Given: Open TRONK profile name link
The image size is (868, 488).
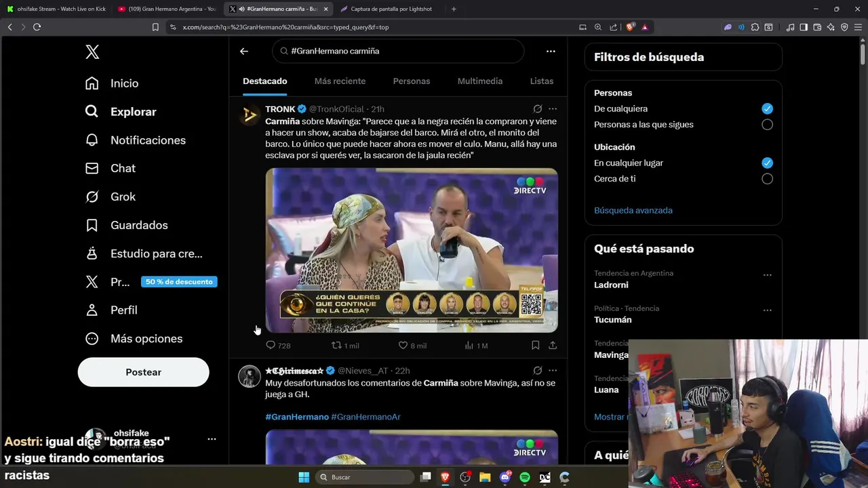Looking at the screenshot, I should pos(280,108).
